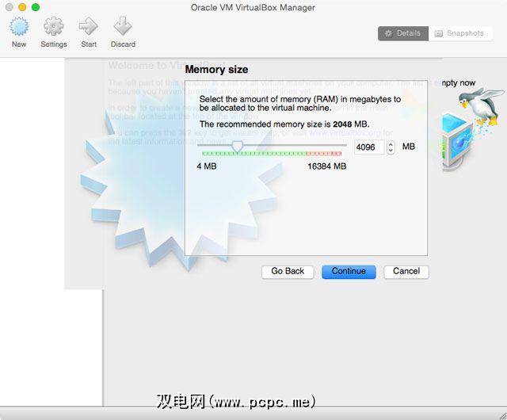Click the memory field containing 4096
The height and width of the screenshot is (420, 507).
[369, 147]
